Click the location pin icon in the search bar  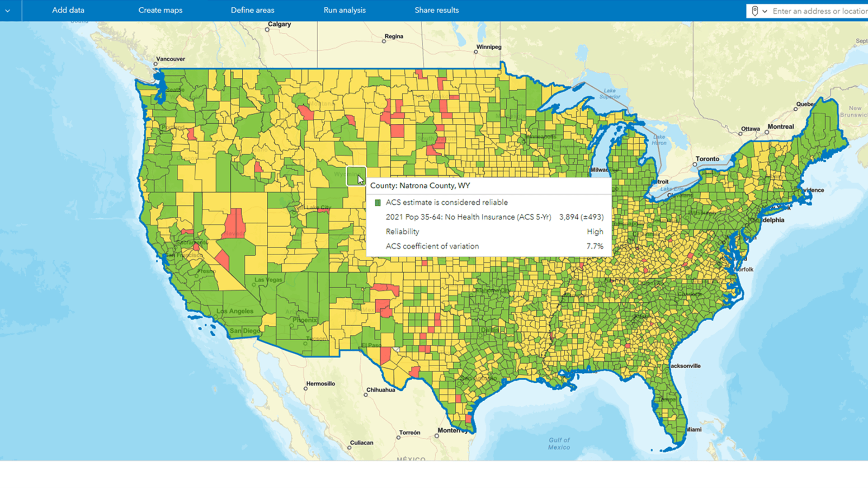[x=754, y=11]
